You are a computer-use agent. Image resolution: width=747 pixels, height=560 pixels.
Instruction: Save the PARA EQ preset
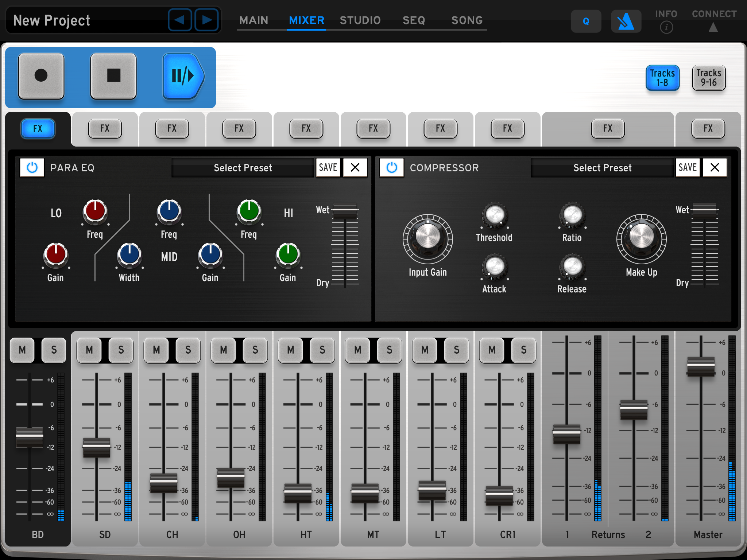pyautogui.click(x=328, y=168)
